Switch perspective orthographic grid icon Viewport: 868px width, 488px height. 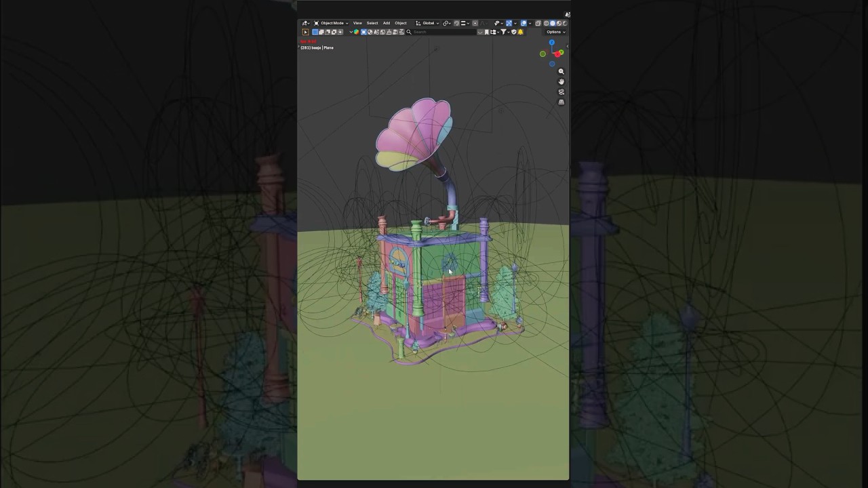[x=561, y=102]
